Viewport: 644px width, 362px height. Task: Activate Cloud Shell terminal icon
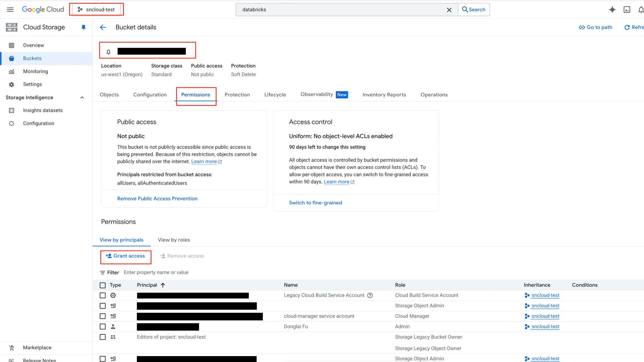coord(627,10)
